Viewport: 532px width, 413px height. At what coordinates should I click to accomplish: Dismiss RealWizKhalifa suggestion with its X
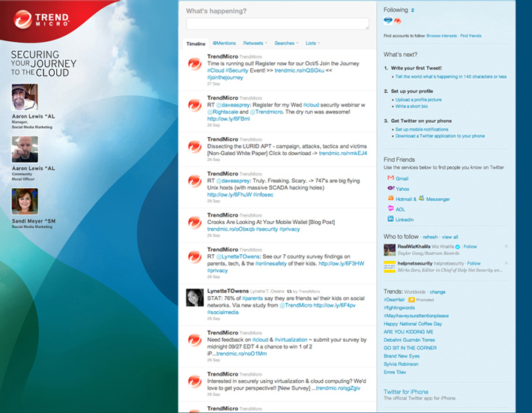click(x=507, y=247)
